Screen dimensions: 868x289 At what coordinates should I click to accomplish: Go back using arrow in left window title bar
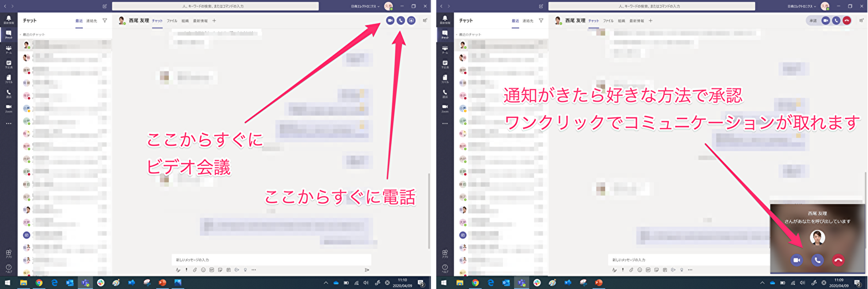[x=5, y=6]
